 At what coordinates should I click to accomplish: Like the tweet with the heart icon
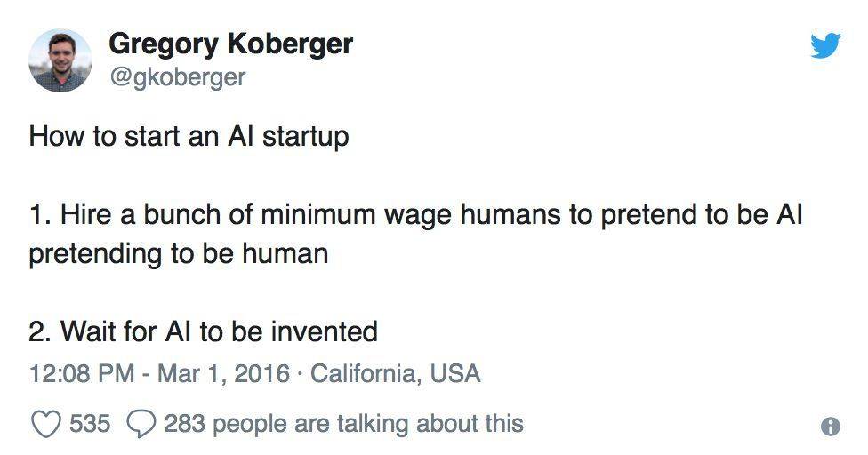[46, 425]
